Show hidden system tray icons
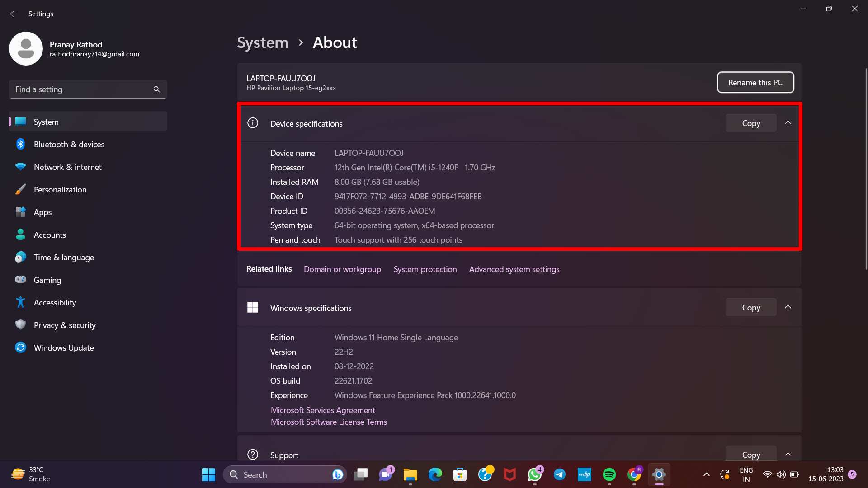 tap(706, 474)
